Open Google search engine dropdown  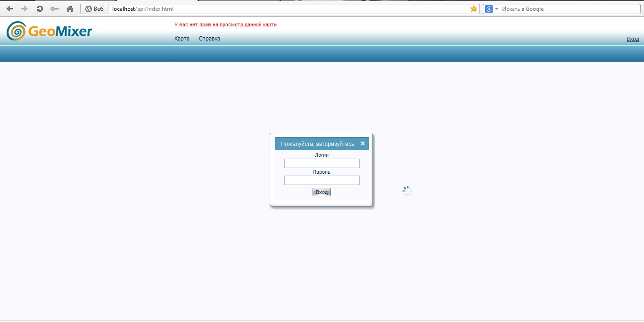coord(496,9)
